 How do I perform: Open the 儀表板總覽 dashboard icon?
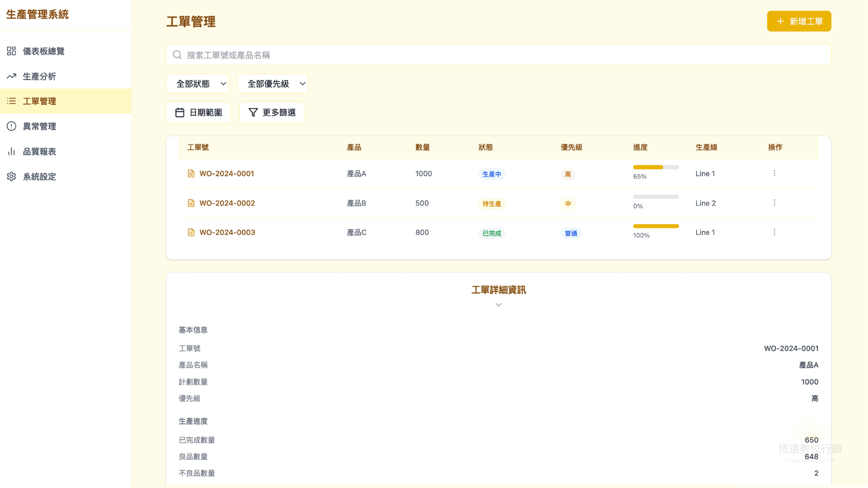pyautogui.click(x=11, y=51)
